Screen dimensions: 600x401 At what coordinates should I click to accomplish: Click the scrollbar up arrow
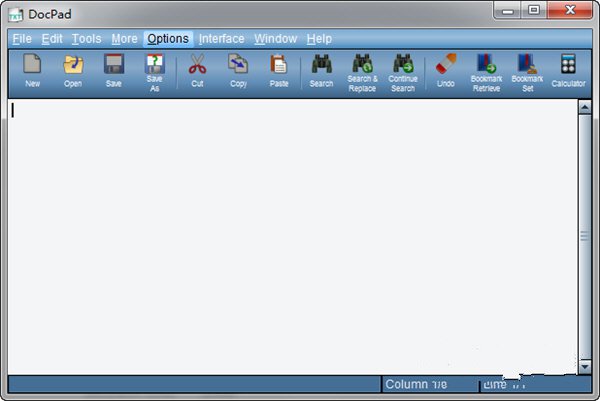[585, 108]
